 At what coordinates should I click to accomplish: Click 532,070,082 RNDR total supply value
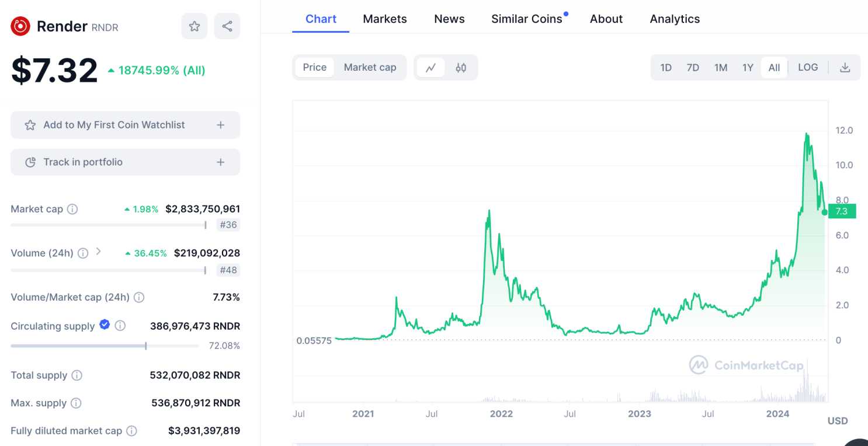click(x=195, y=375)
